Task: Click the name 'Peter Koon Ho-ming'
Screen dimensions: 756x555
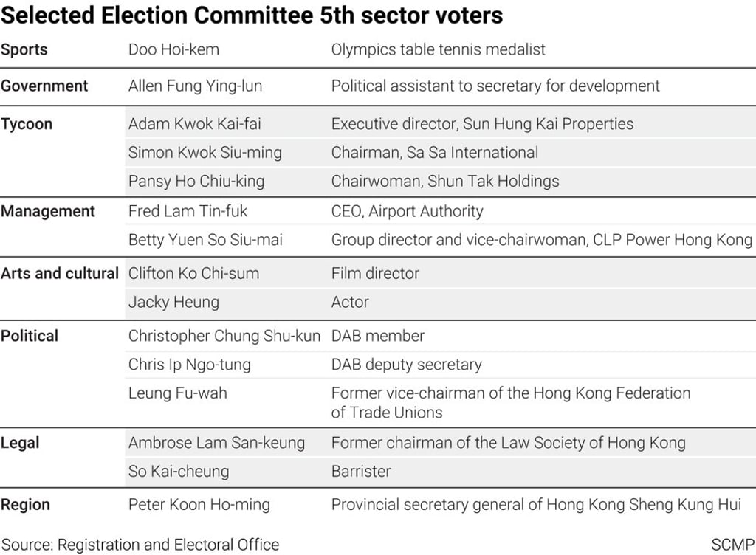Action: [x=199, y=505]
